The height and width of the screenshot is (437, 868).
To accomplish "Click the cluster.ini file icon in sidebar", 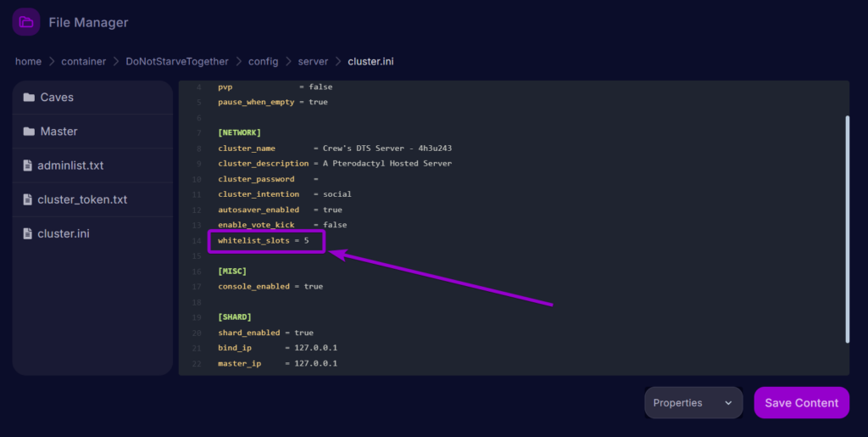I will (x=28, y=233).
